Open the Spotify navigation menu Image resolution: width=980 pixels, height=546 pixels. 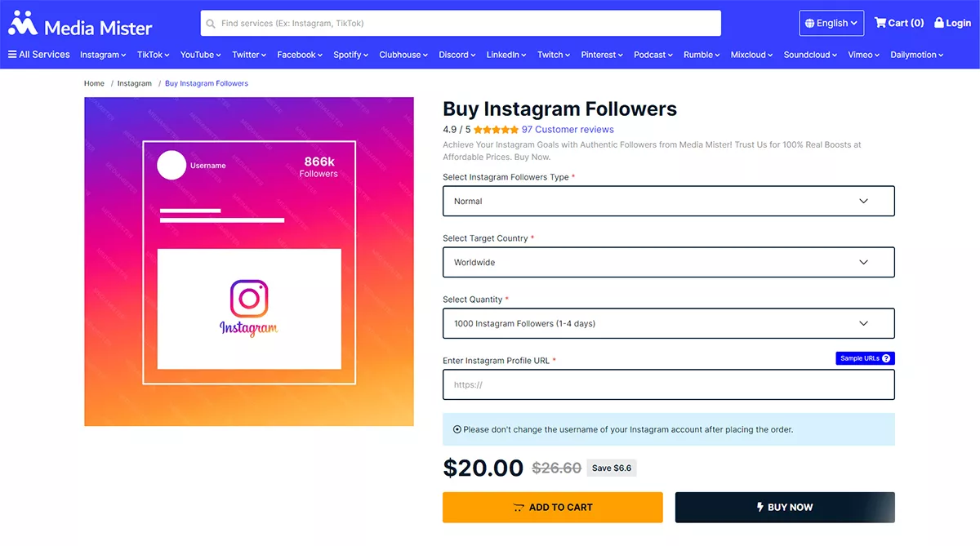[350, 55]
